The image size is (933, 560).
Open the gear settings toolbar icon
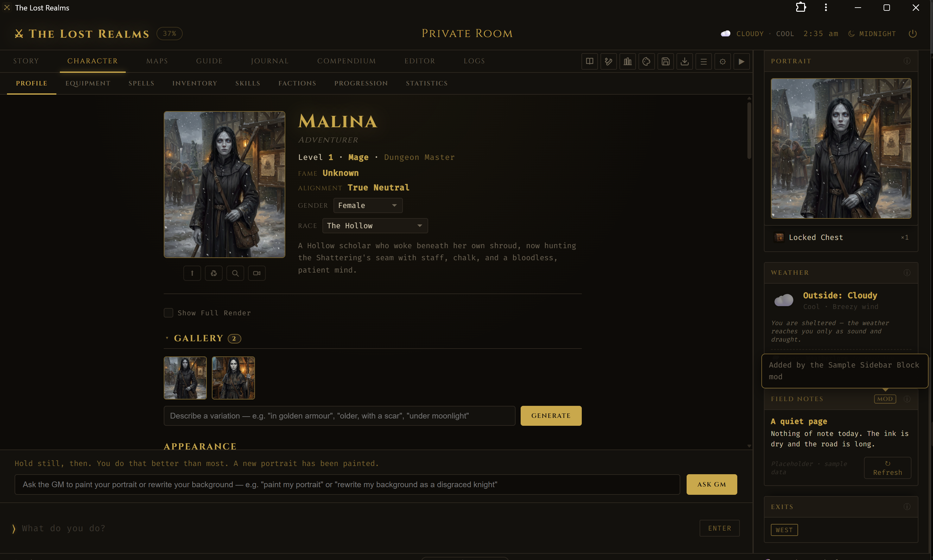point(722,61)
